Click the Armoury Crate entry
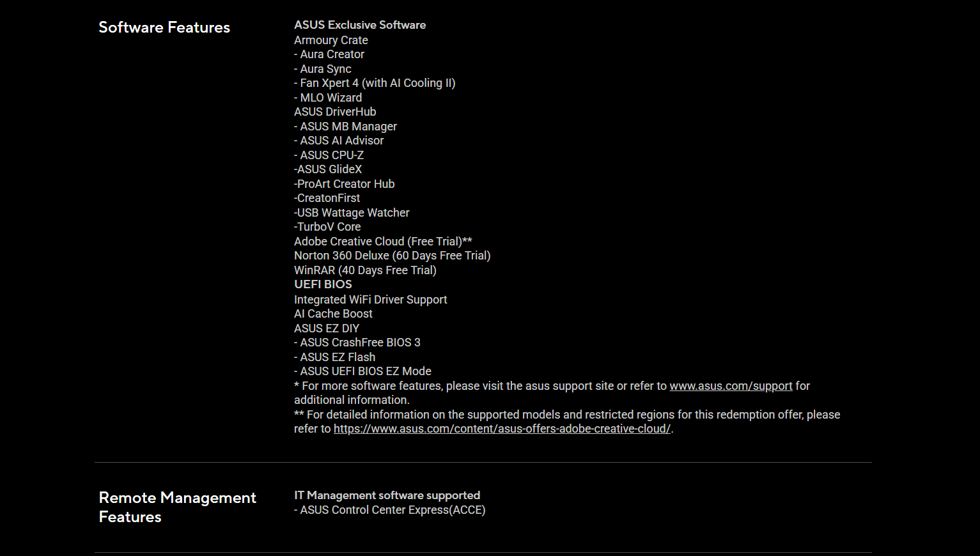This screenshot has width=980, height=556. point(331,40)
